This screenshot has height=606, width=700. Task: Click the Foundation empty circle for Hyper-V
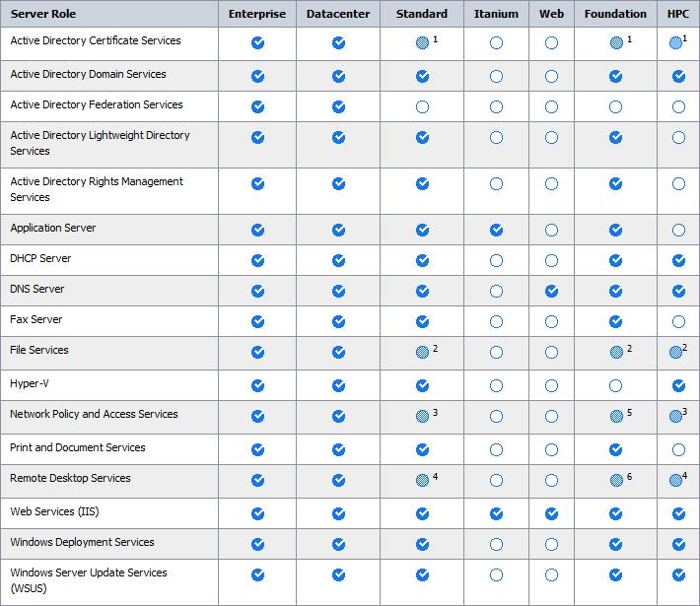click(615, 386)
